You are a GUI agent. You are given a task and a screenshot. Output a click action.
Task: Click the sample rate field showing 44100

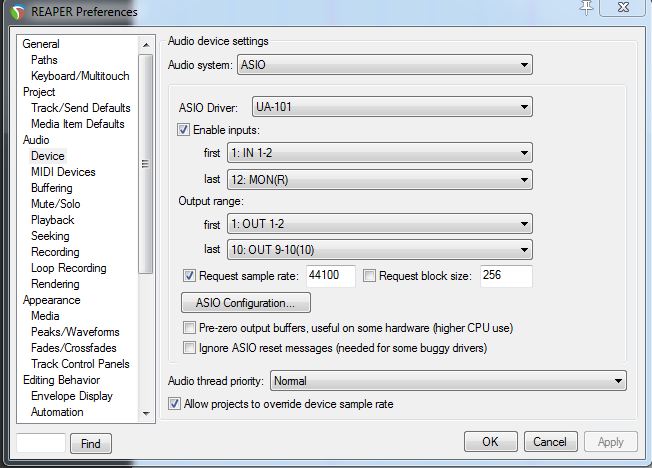pos(331,276)
